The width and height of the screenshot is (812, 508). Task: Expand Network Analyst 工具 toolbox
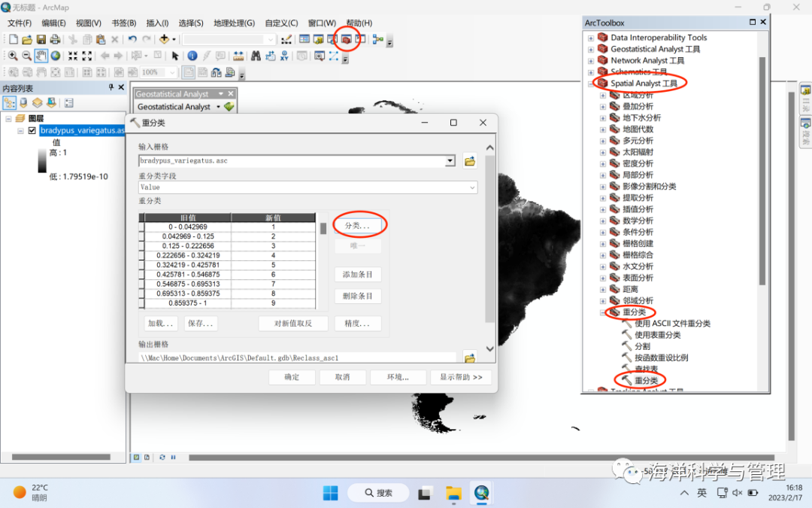(591, 61)
